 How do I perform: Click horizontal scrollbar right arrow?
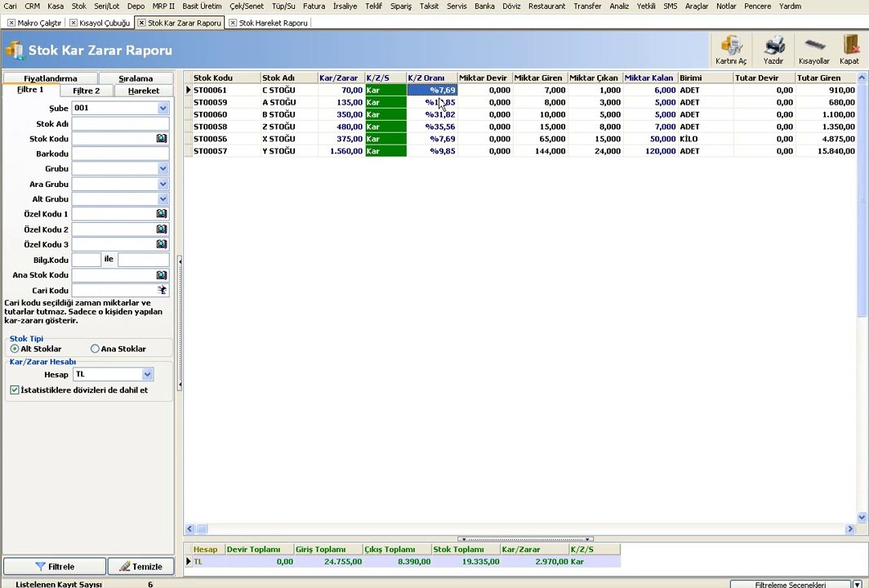(850, 528)
